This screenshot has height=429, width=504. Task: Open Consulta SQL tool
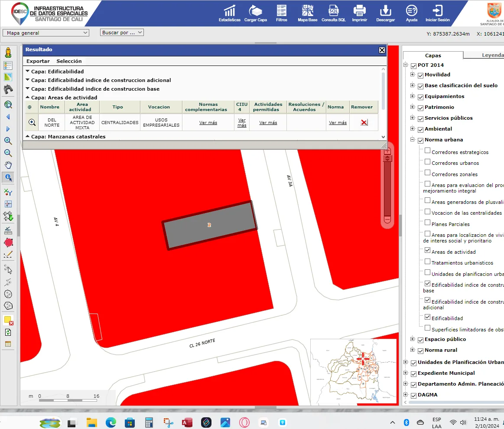tap(333, 11)
